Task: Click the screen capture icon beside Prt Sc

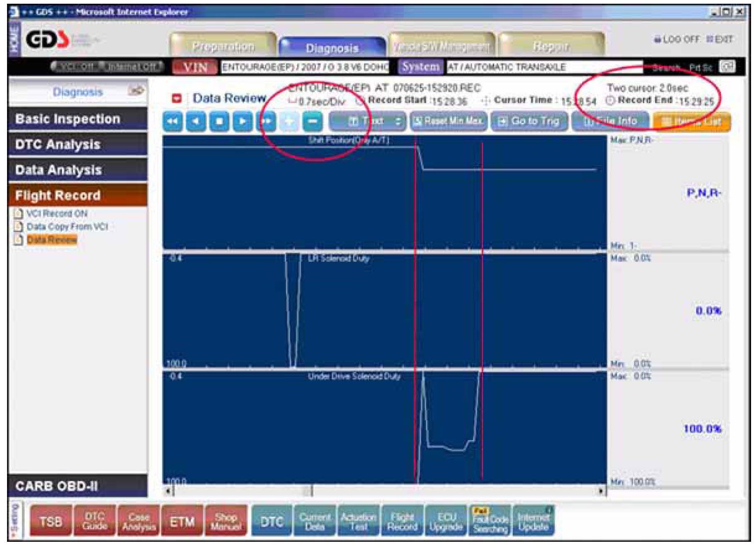Action: point(727,67)
